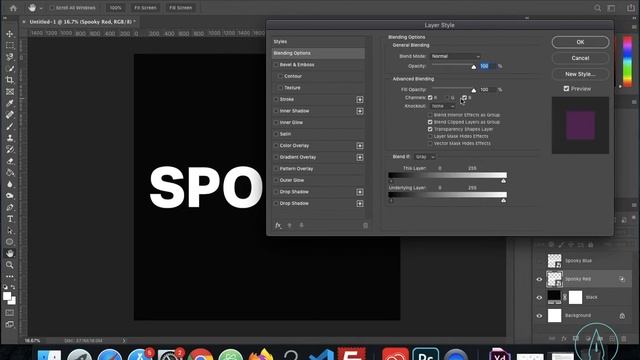Enable the Bevel & Emboss checkbox
640x360 pixels.
(276, 65)
